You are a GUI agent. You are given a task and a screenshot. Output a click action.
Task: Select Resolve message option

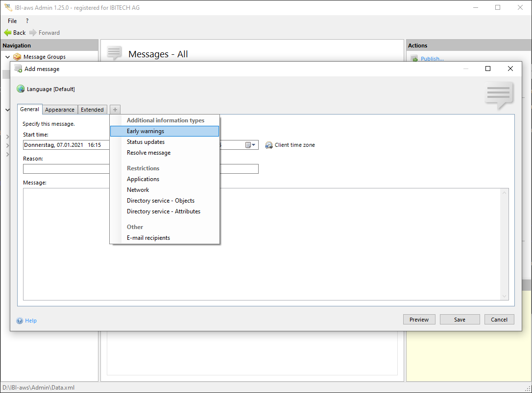tap(148, 153)
